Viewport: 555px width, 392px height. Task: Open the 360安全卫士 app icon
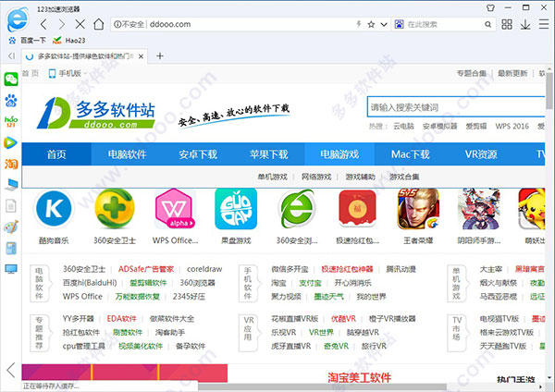115,208
